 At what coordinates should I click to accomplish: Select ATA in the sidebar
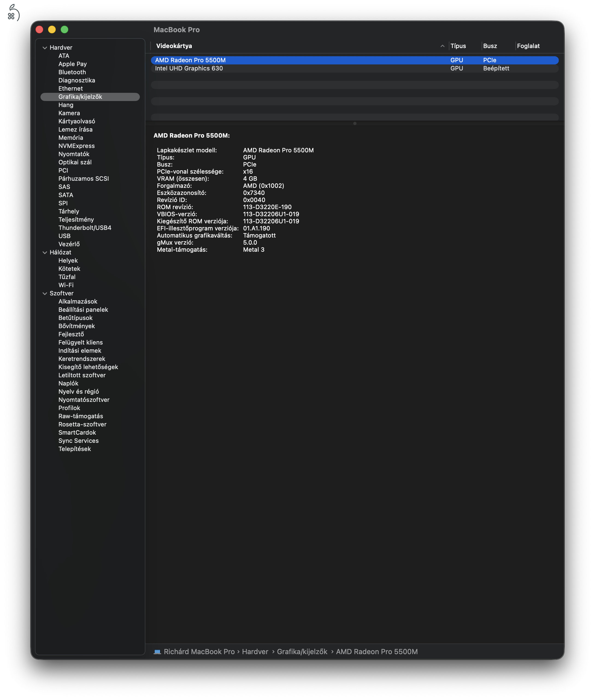pyautogui.click(x=64, y=56)
